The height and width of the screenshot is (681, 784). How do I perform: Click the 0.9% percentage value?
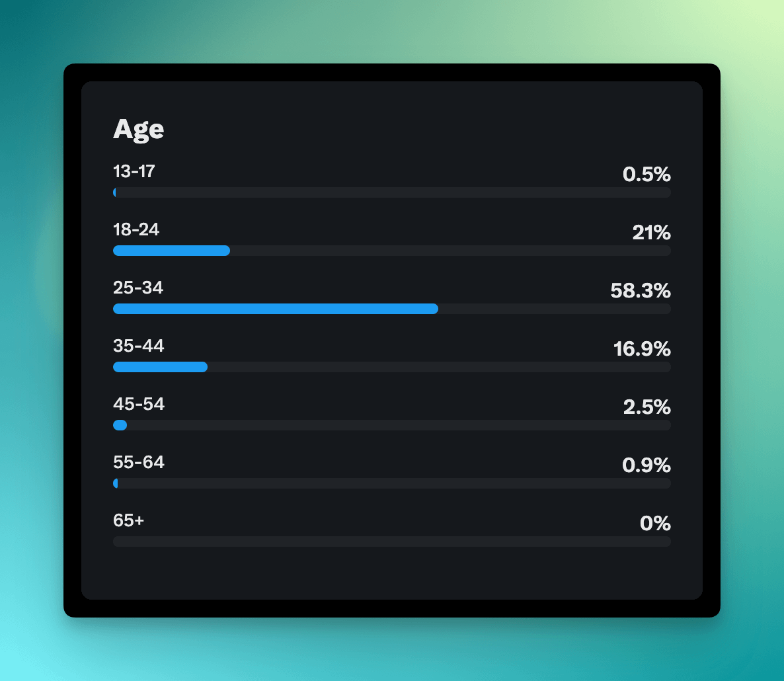click(647, 465)
